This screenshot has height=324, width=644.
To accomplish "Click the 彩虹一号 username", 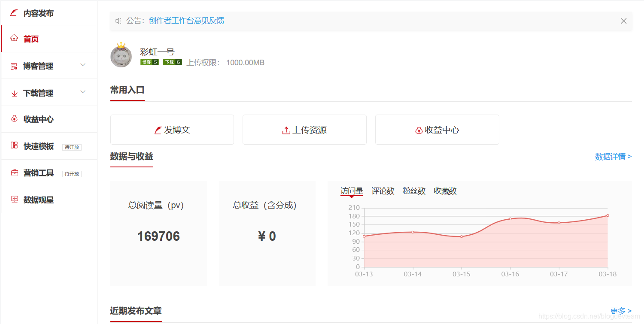I will pos(157,52).
